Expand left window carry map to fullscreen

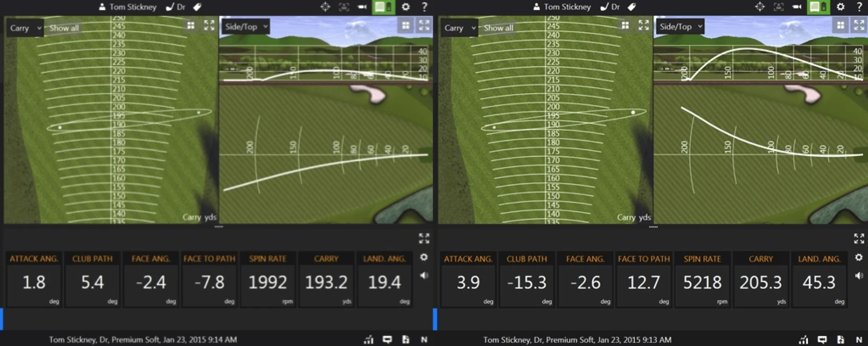click(209, 25)
